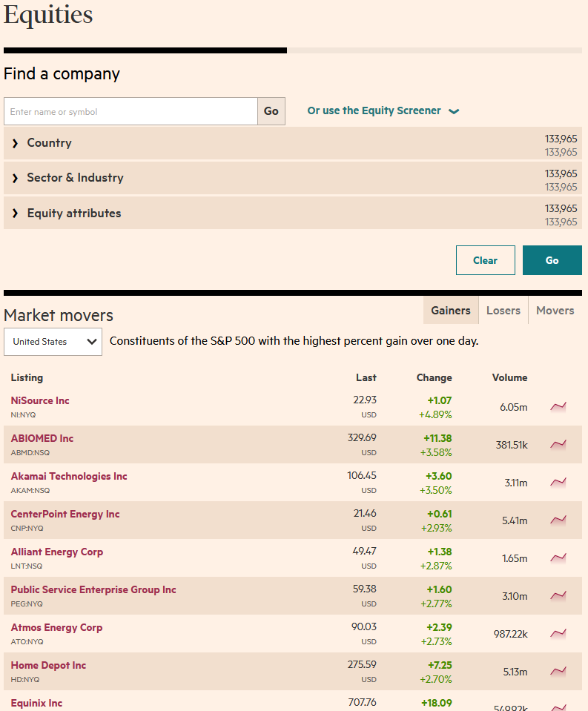Open the Equinix Inc listing link
Image resolution: width=588 pixels, height=711 pixels.
click(36, 703)
